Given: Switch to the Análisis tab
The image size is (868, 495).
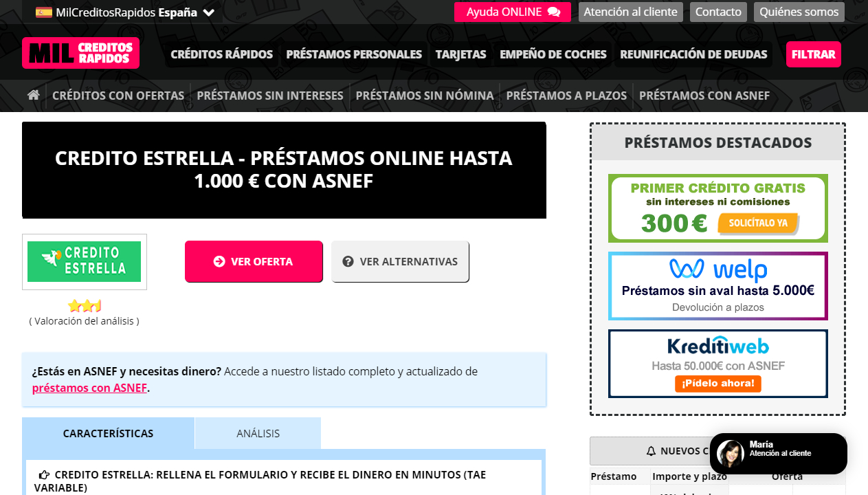Looking at the screenshot, I should pos(258,433).
